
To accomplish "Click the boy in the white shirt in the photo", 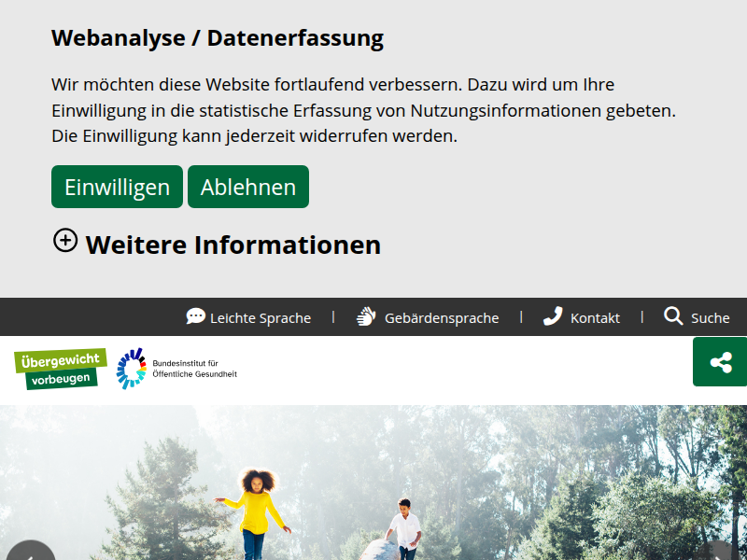I will click(404, 527).
